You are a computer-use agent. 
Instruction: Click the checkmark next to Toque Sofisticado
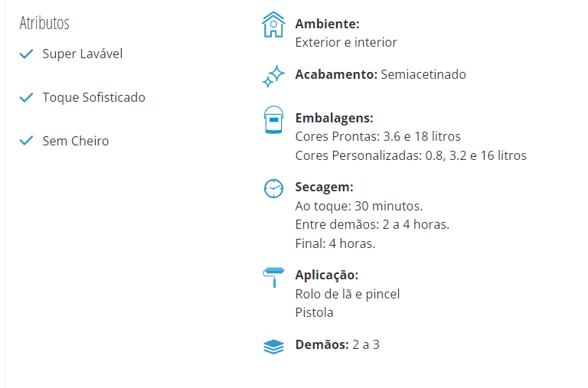click(x=26, y=97)
